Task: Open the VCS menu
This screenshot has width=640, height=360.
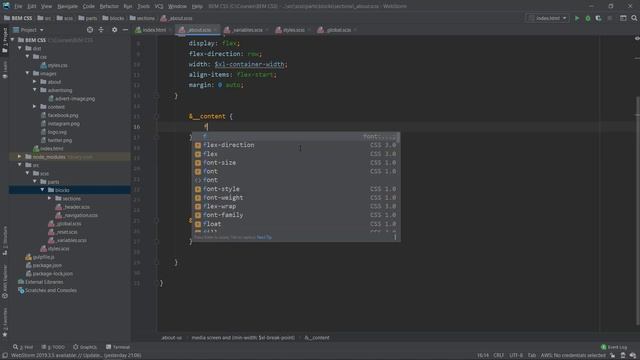Action: (x=159, y=6)
